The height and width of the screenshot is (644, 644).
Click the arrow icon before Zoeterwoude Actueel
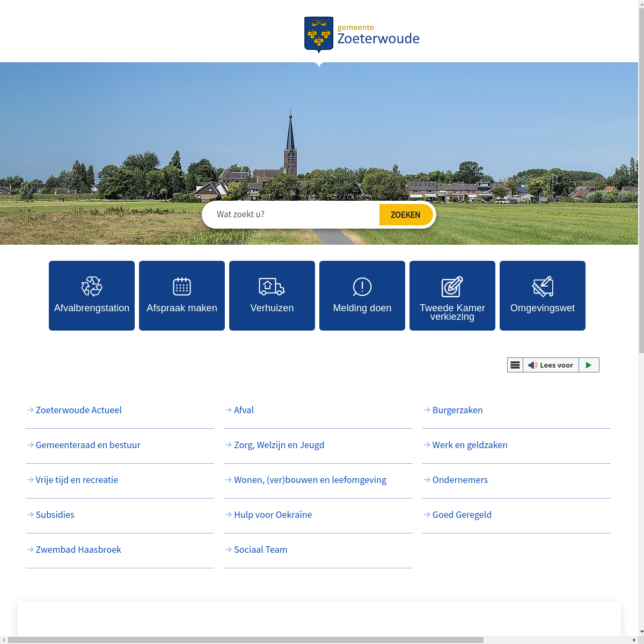tap(31, 410)
